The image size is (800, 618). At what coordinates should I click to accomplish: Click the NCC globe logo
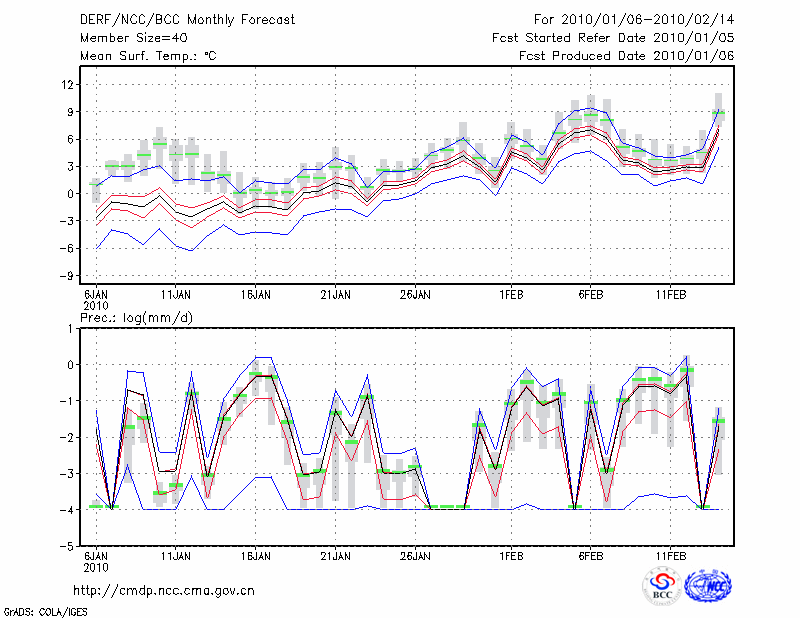[708, 585]
